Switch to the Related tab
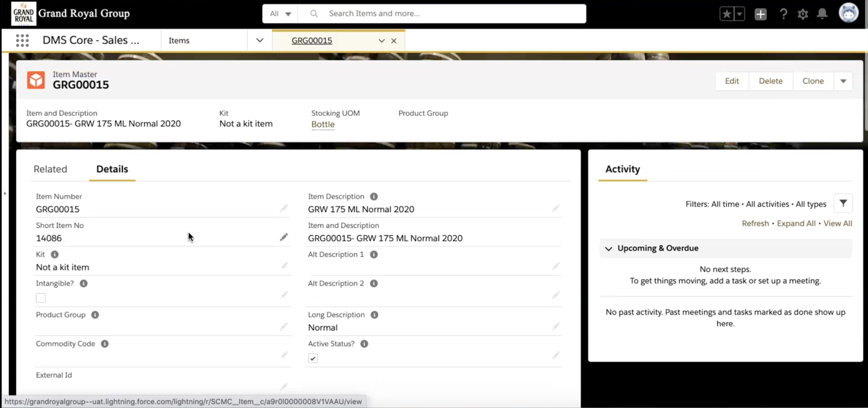 coord(50,169)
